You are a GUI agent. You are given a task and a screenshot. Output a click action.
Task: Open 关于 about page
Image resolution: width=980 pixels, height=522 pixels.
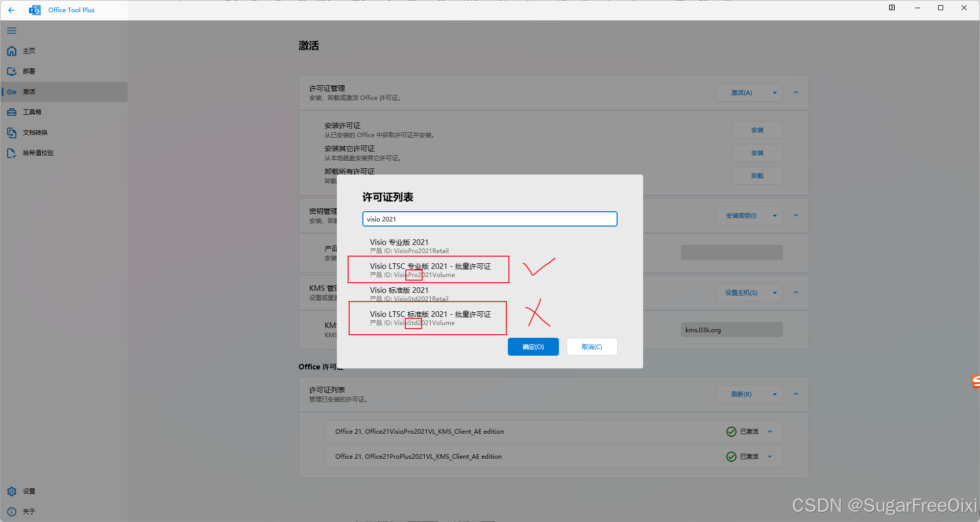coord(64,511)
